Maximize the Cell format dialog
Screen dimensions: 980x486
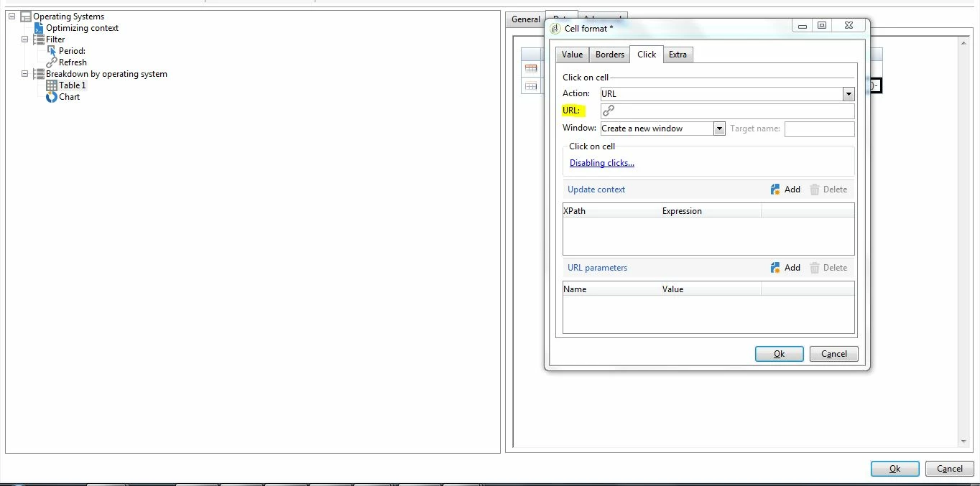822,26
